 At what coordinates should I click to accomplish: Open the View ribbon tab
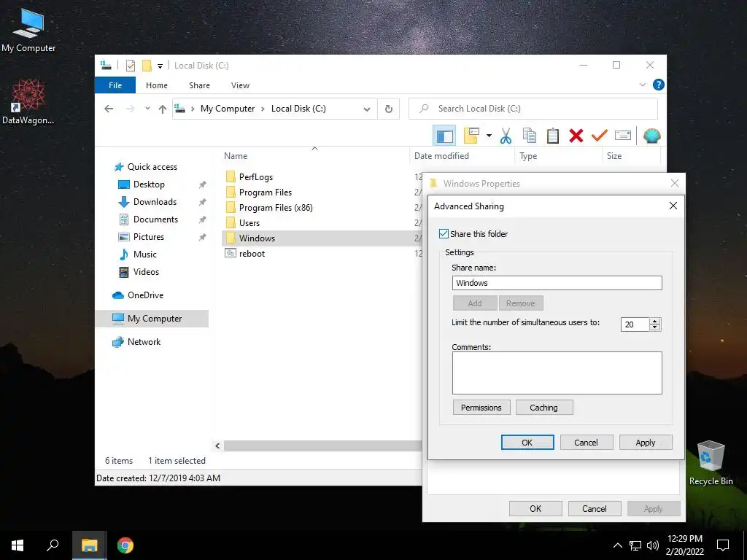[240, 85]
